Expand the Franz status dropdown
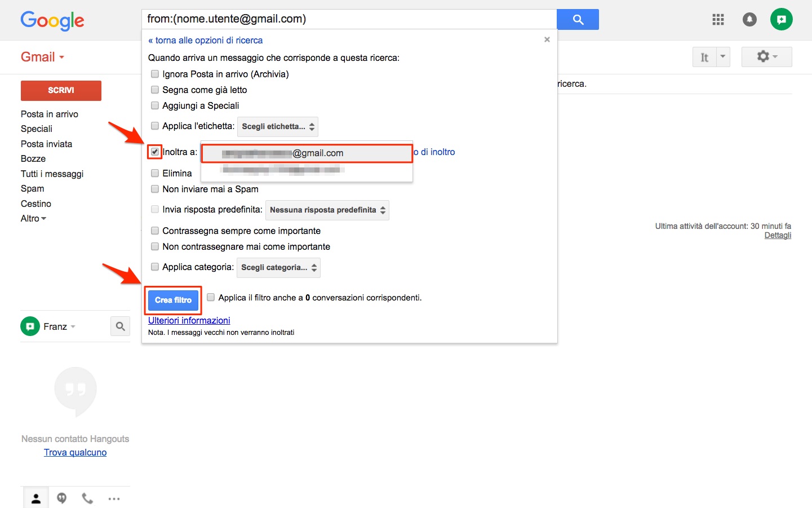This screenshot has width=812, height=508. (73, 326)
